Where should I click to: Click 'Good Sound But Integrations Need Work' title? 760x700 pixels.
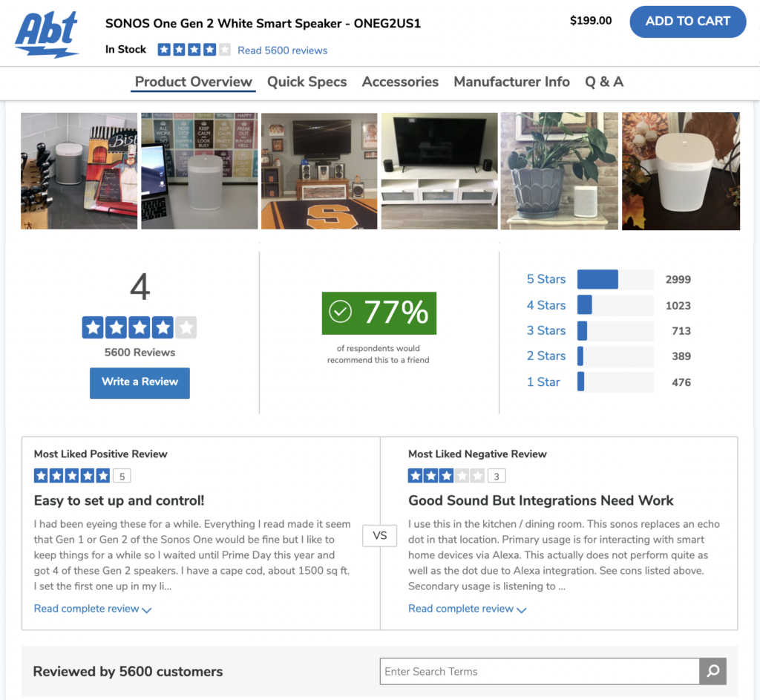click(541, 500)
